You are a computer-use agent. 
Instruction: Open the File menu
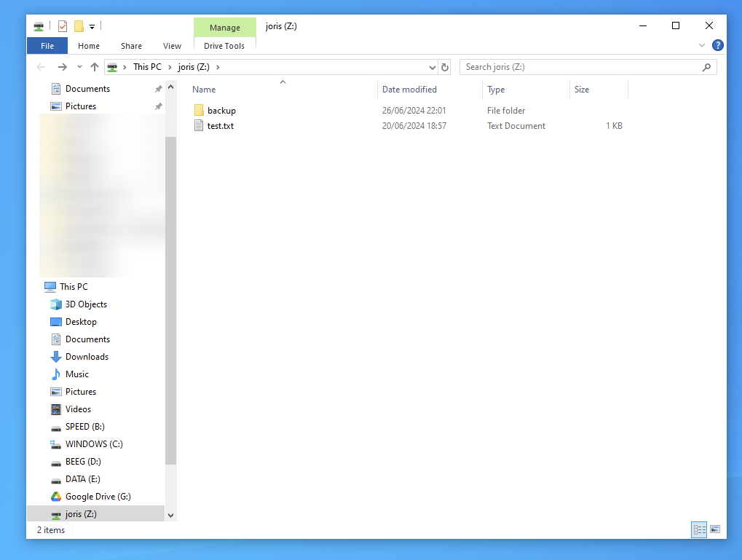pyautogui.click(x=47, y=46)
